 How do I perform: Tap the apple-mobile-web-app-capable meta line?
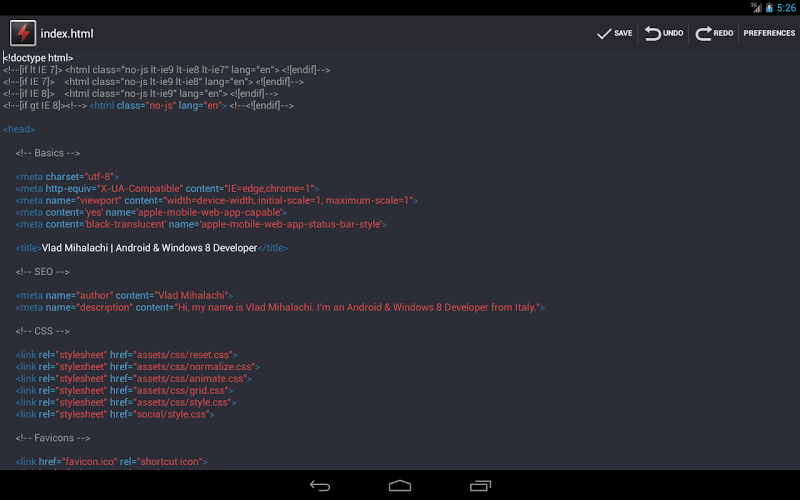151,212
